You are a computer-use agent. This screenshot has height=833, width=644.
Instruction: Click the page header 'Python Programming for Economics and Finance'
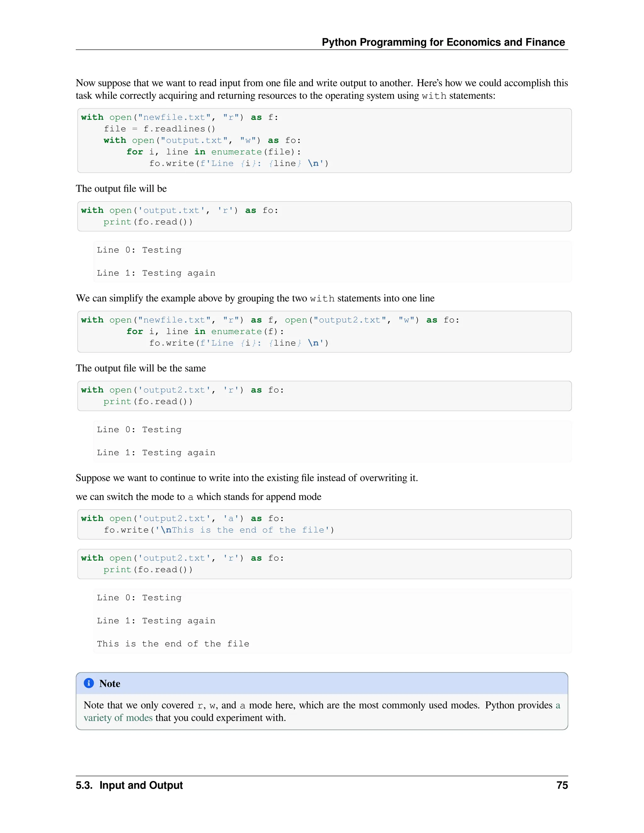443,42
